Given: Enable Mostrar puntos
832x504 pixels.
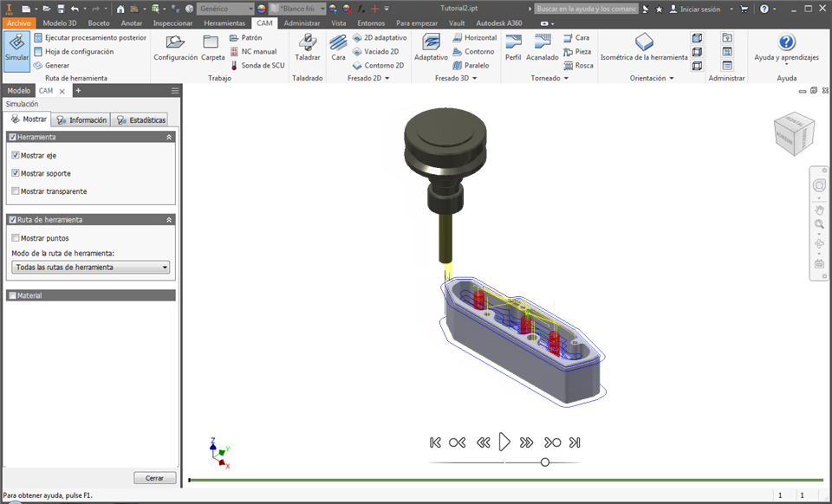Looking at the screenshot, I should (16, 238).
